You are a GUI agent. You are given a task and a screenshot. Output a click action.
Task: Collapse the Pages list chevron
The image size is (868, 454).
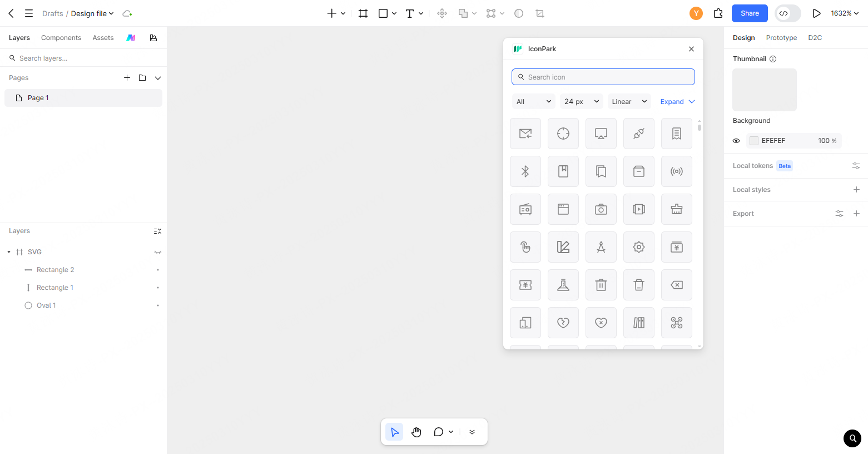coord(158,78)
